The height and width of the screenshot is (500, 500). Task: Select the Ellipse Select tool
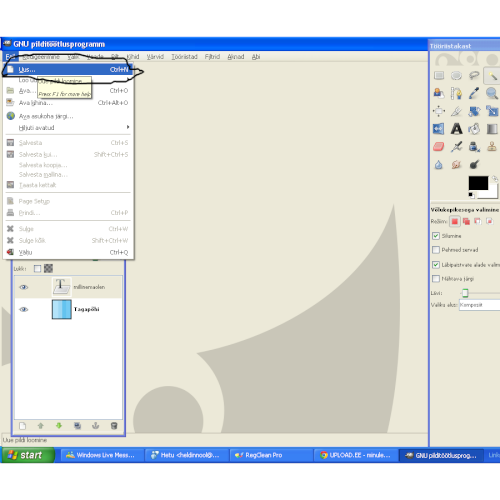click(x=456, y=75)
